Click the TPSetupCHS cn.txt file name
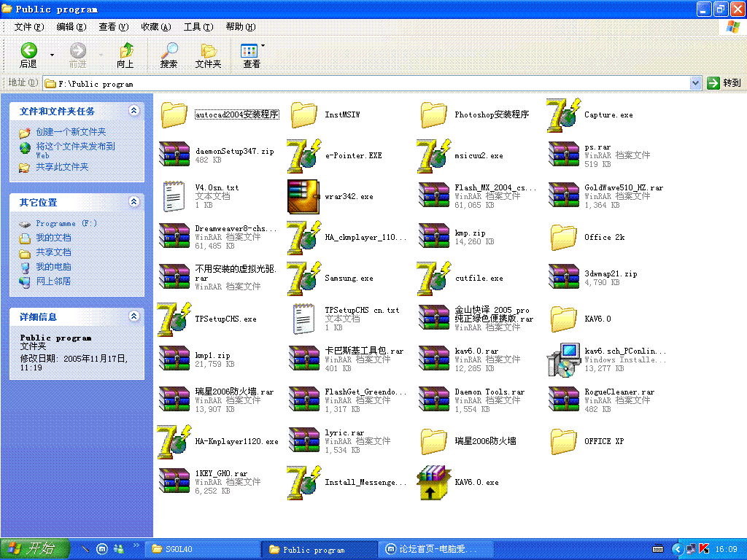This screenshot has height=560, width=747. click(x=362, y=310)
